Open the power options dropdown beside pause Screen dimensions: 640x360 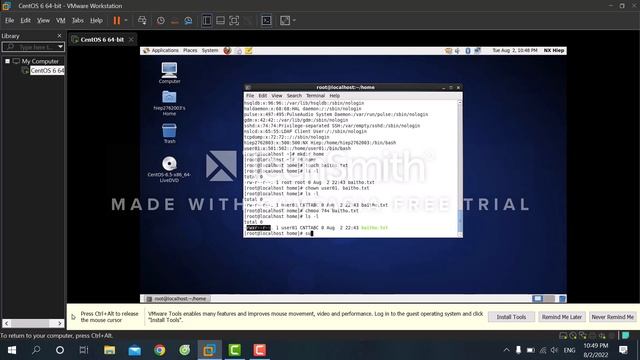pos(126,20)
